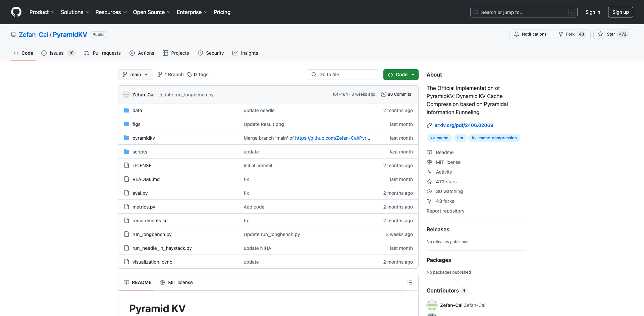Click the scripts folder icon

click(x=126, y=152)
